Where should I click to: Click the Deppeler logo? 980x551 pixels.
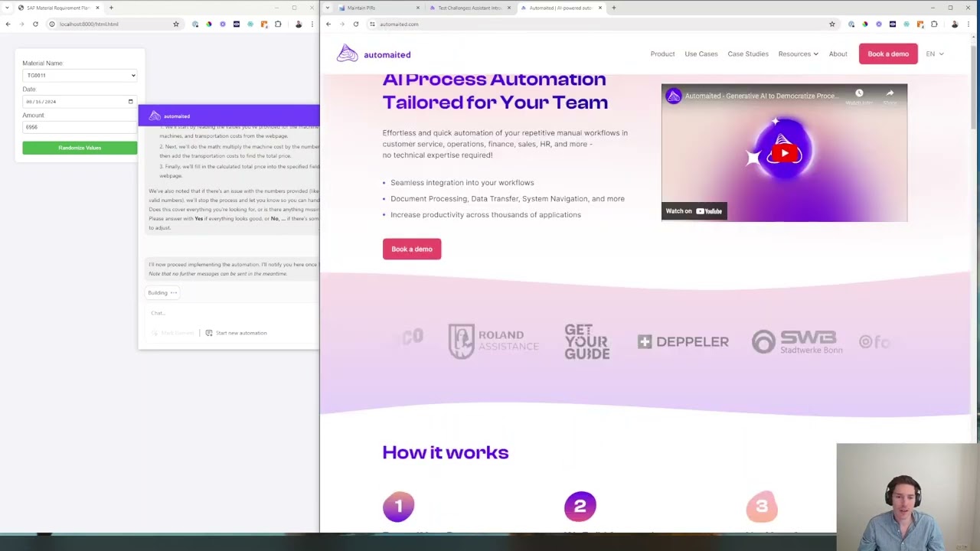(x=683, y=341)
